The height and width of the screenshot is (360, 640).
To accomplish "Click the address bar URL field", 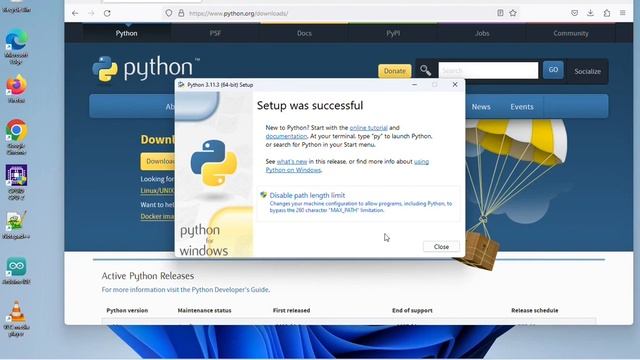I will tap(341, 13).
